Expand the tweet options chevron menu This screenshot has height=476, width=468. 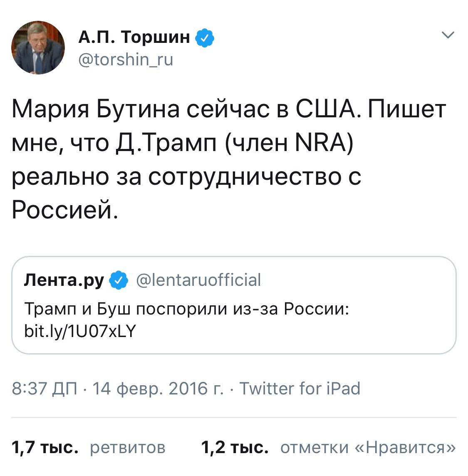tap(448, 35)
